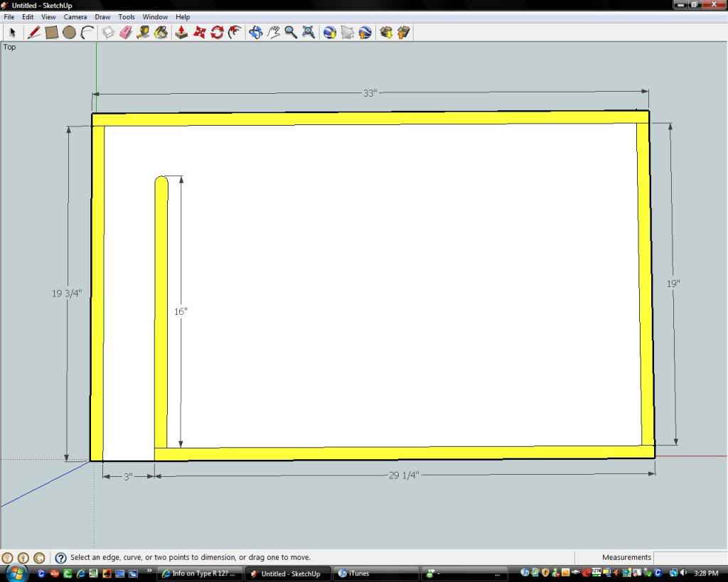728x582 pixels.
Task: Click the middle round status bar icon
Action: (x=23, y=557)
